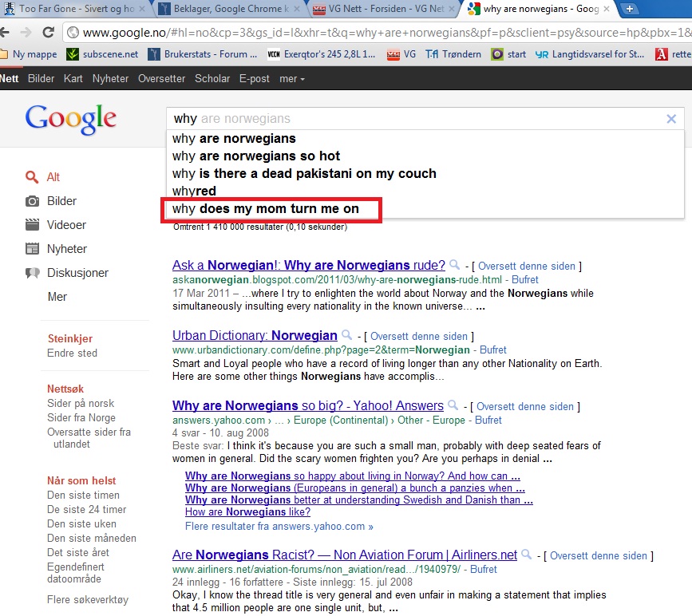
Task: Select the Videoer filter in the sidebar
Action: [56, 225]
